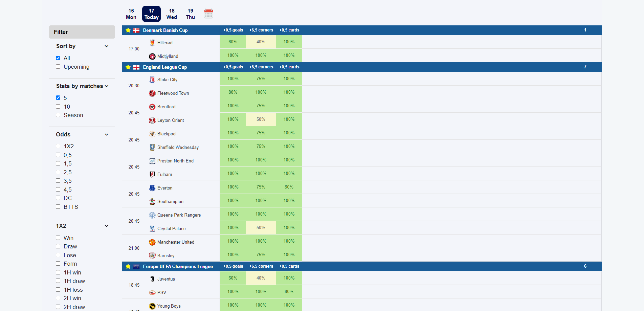644x311 pixels.
Task: Click the Fleetwood Town club crest
Action: click(x=152, y=93)
